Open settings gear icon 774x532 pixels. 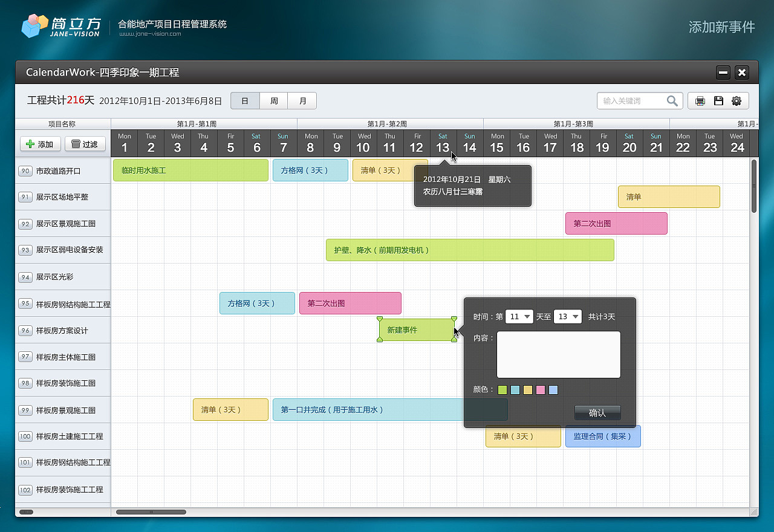pos(737,101)
